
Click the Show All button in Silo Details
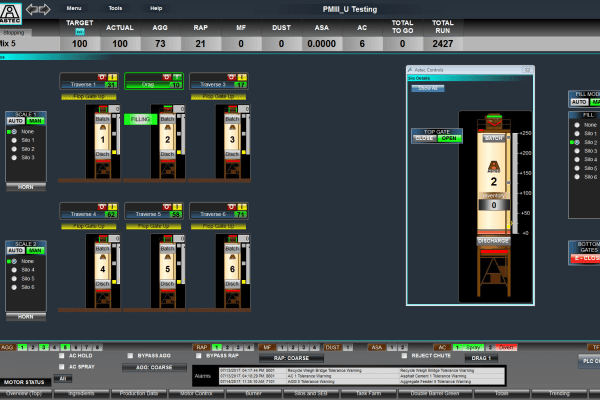point(428,88)
